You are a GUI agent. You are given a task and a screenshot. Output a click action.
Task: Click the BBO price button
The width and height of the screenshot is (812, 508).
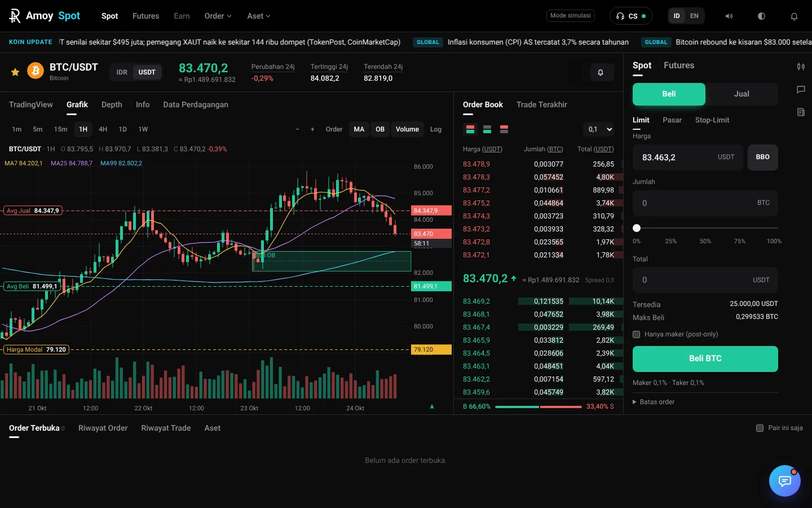tap(763, 157)
